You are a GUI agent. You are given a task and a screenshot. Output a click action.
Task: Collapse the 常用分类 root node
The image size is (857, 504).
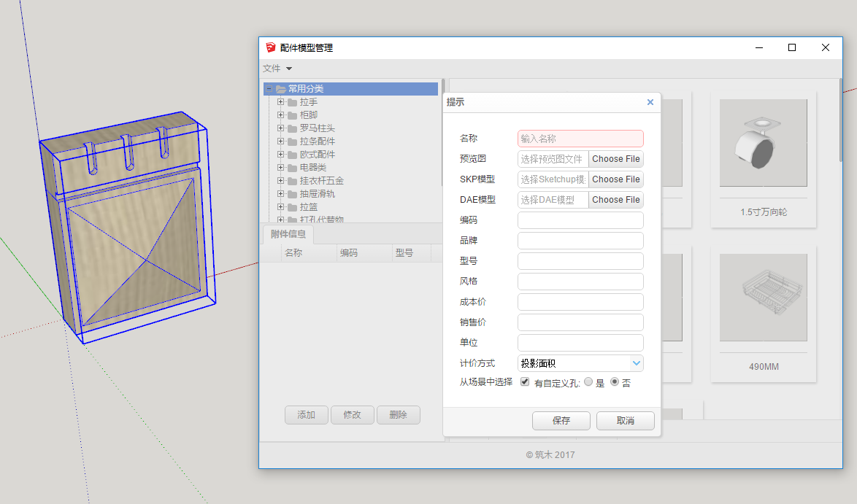coord(269,89)
